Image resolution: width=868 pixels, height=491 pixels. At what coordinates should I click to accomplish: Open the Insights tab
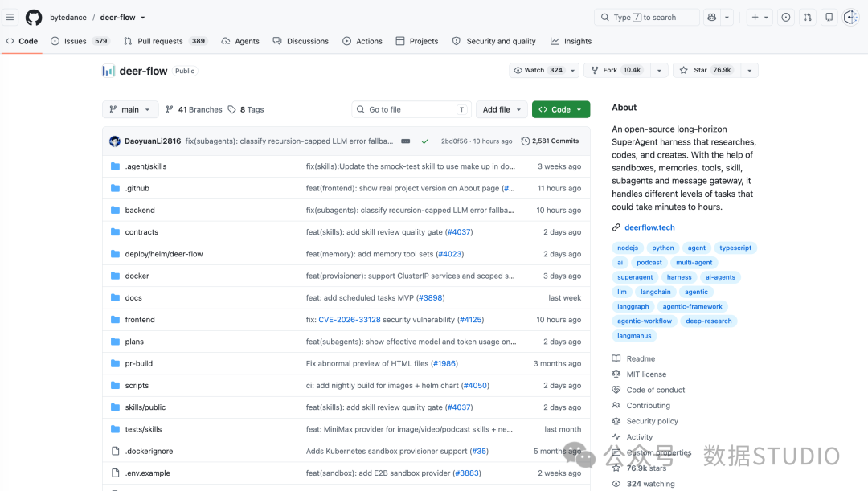(x=571, y=41)
